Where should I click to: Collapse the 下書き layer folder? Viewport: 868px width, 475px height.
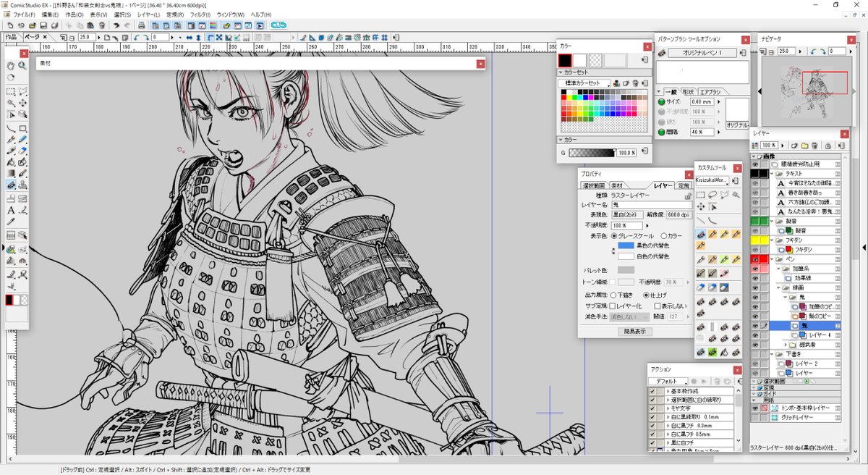tap(773, 354)
